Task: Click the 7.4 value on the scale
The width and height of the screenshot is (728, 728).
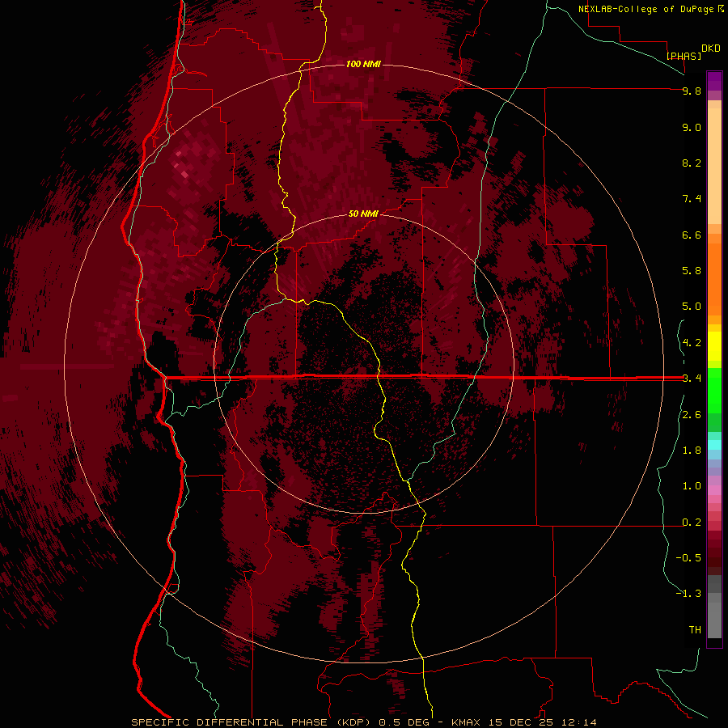Action: (692, 199)
